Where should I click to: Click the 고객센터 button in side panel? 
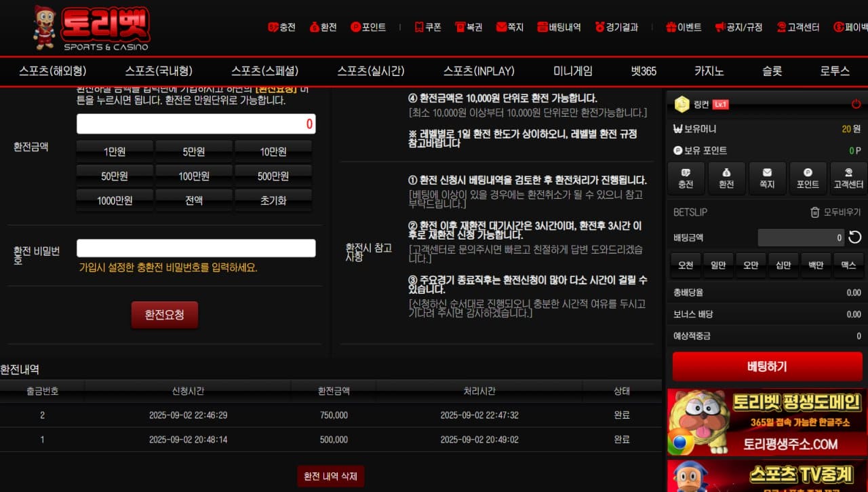848,178
